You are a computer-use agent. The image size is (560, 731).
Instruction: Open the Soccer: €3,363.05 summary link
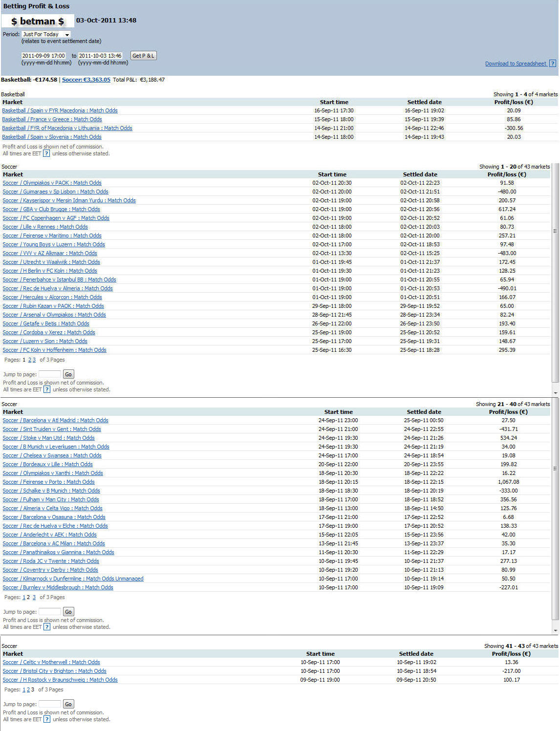coord(86,80)
